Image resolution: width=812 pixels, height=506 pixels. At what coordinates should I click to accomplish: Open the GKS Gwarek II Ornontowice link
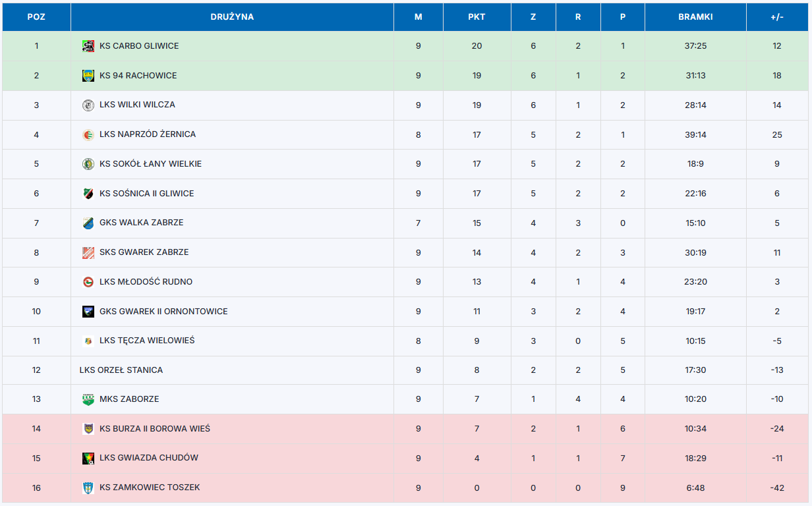coord(163,312)
